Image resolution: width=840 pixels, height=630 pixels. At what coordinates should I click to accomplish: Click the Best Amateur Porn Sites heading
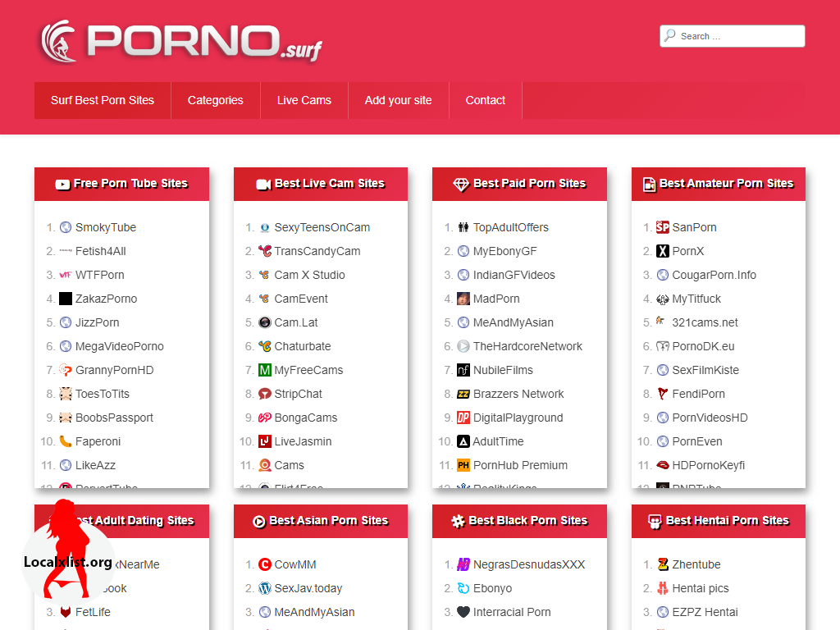[x=726, y=184]
